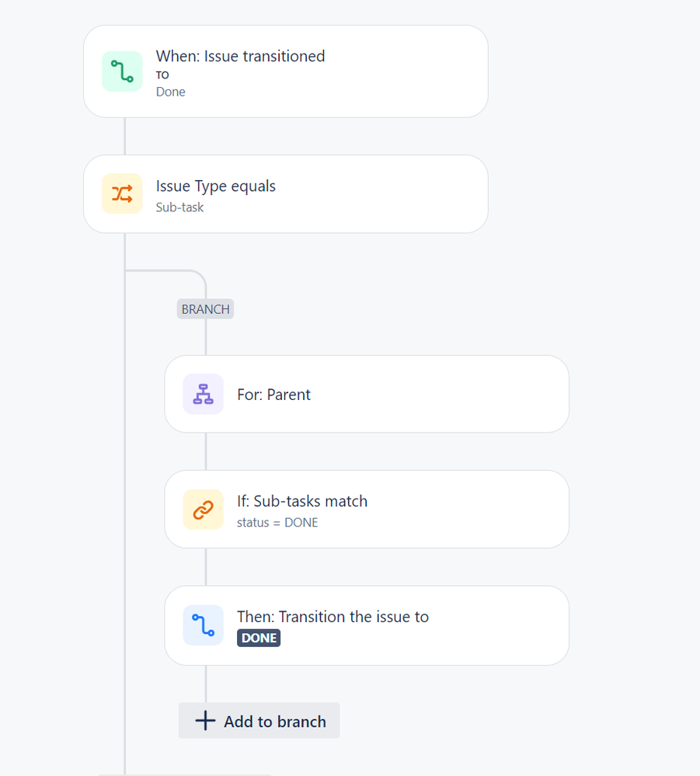Click the orange shuffle condition icon
Image resolution: width=700 pixels, height=776 pixels.
click(x=122, y=193)
